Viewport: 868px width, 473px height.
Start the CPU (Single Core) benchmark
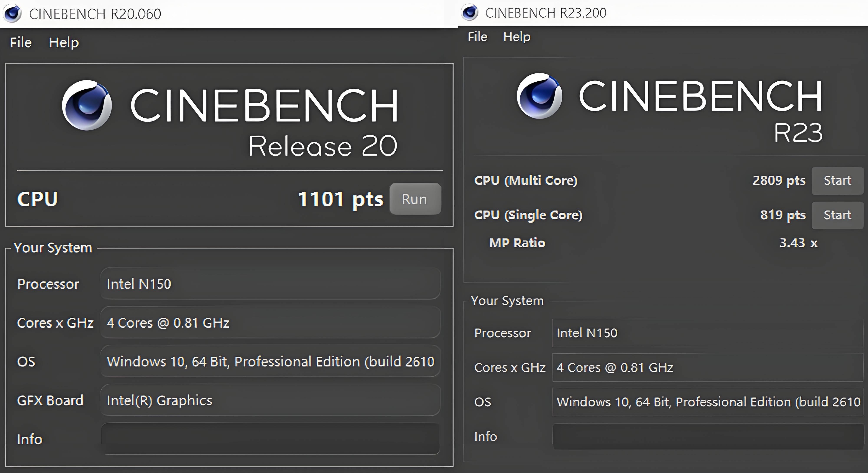coord(837,215)
